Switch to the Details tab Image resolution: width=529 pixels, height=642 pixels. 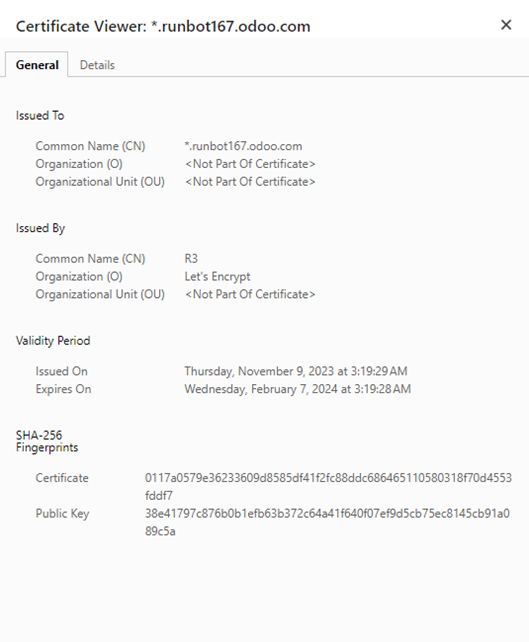tap(97, 65)
